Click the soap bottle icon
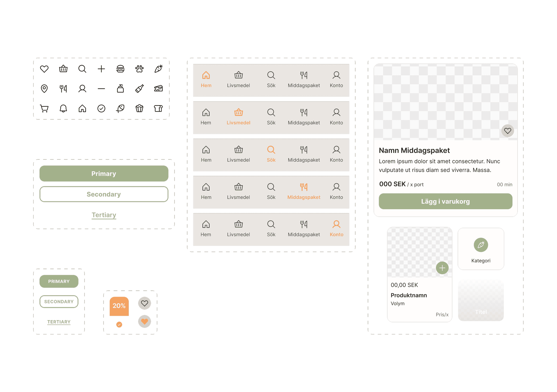Viewport: 557px width, 392px height. pyautogui.click(x=120, y=89)
